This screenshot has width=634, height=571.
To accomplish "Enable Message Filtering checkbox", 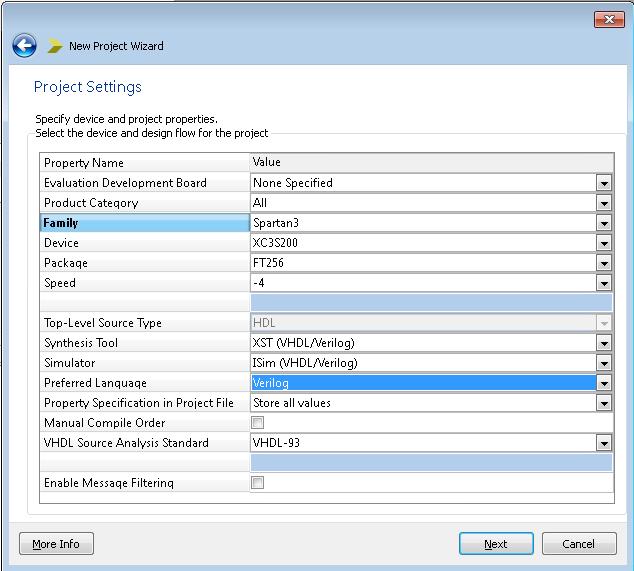I will pyautogui.click(x=258, y=482).
